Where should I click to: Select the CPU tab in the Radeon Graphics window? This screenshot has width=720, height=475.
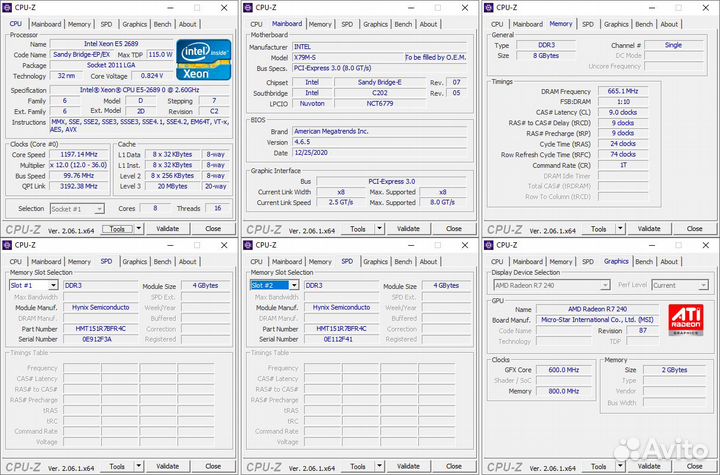click(497, 261)
